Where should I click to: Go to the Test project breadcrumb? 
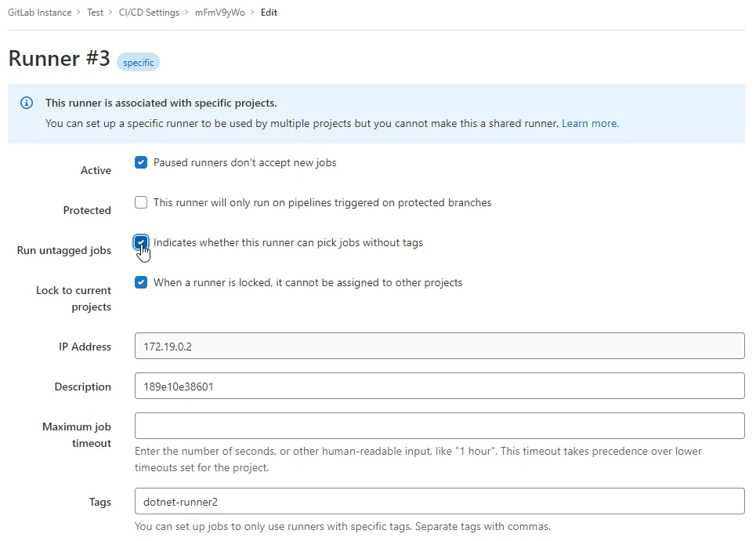tap(95, 13)
